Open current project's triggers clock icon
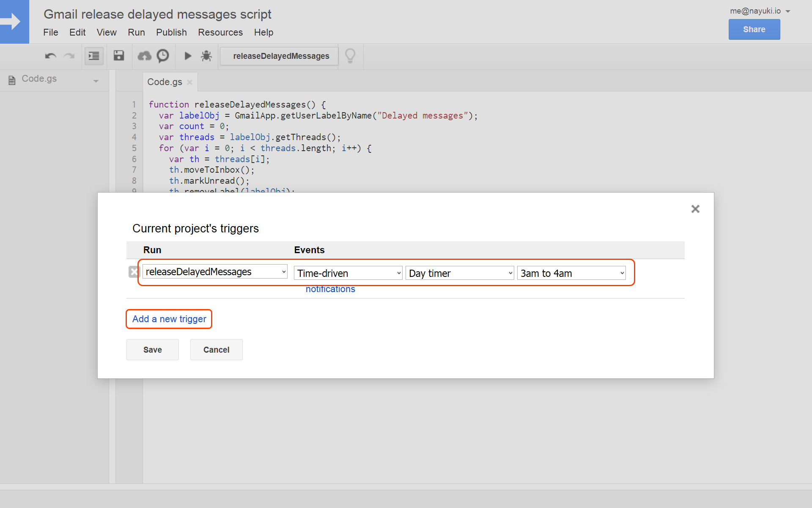 point(163,55)
